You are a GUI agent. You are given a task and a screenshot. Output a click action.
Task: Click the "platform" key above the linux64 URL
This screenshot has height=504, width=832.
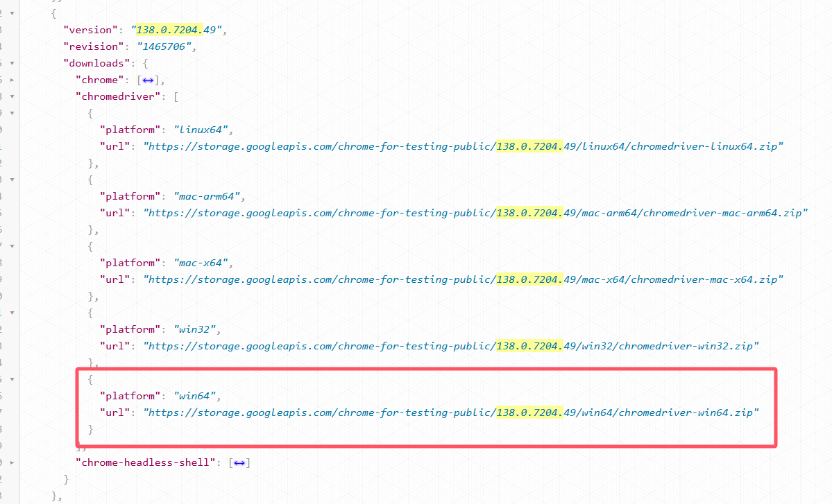tap(130, 130)
